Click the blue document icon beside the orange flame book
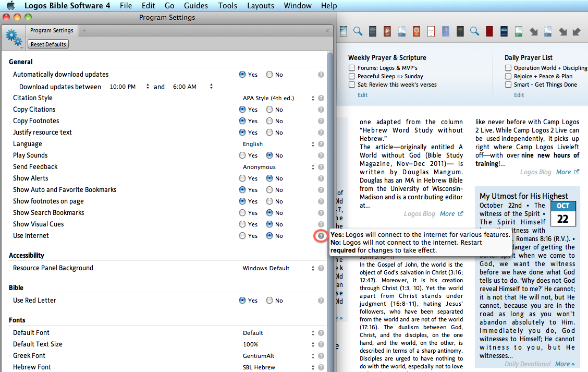588x372 pixels. click(x=401, y=31)
